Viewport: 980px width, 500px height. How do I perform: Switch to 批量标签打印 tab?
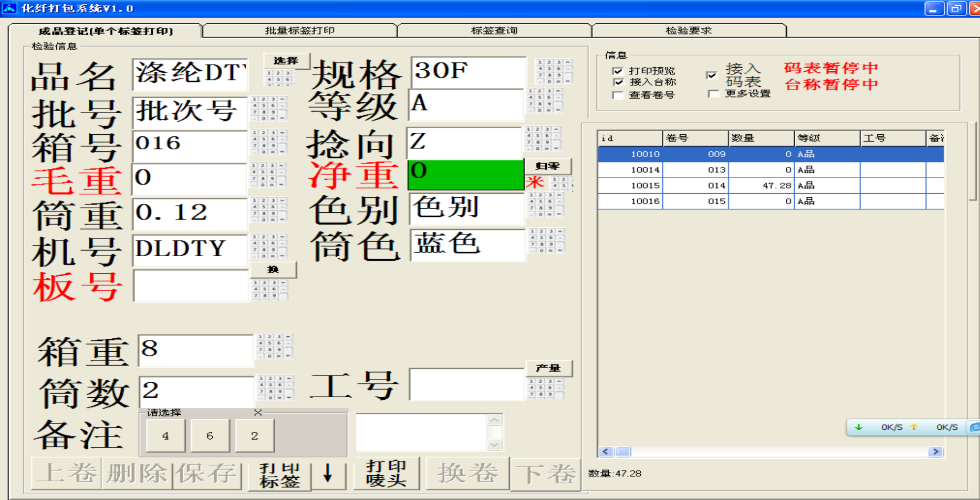pyautogui.click(x=300, y=30)
